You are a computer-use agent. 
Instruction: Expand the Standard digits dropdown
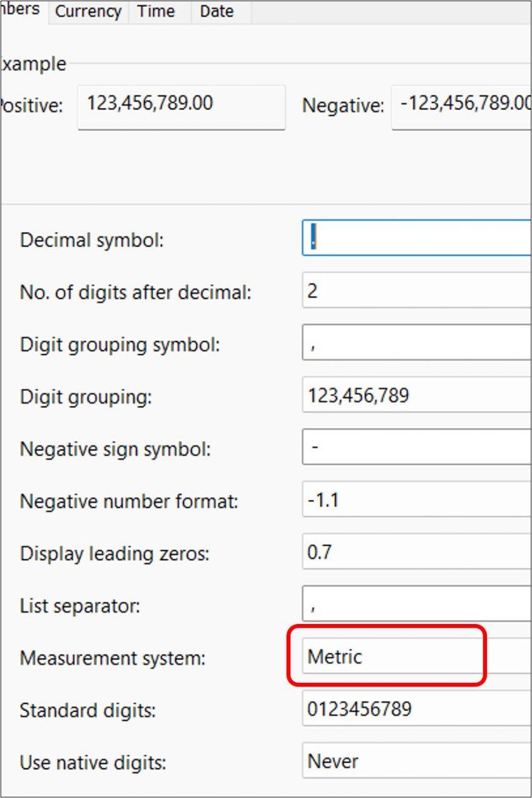pos(416,709)
